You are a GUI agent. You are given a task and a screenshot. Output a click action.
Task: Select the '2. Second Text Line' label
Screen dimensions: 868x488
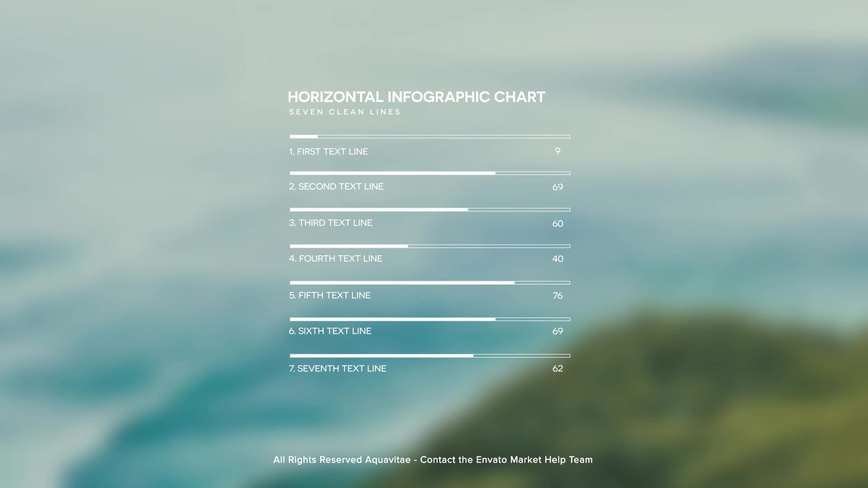[x=336, y=187]
